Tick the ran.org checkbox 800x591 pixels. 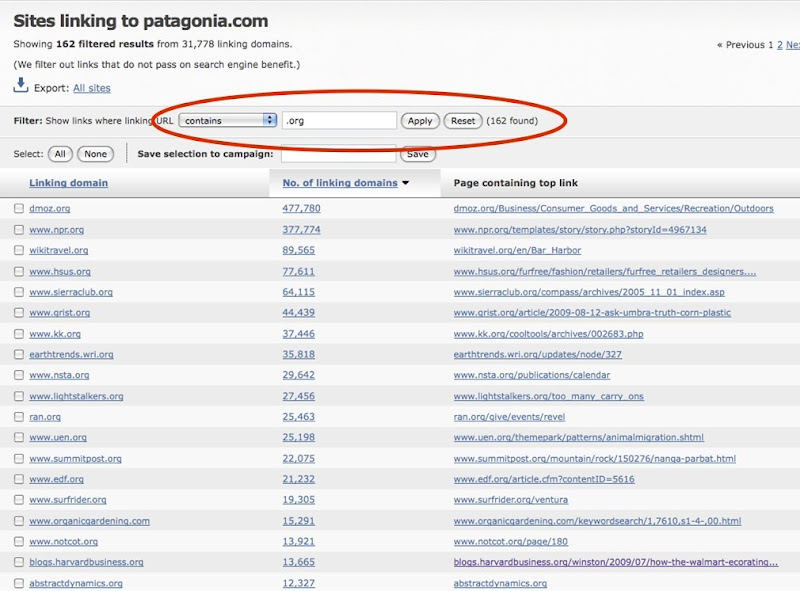(x=19, y=416)
